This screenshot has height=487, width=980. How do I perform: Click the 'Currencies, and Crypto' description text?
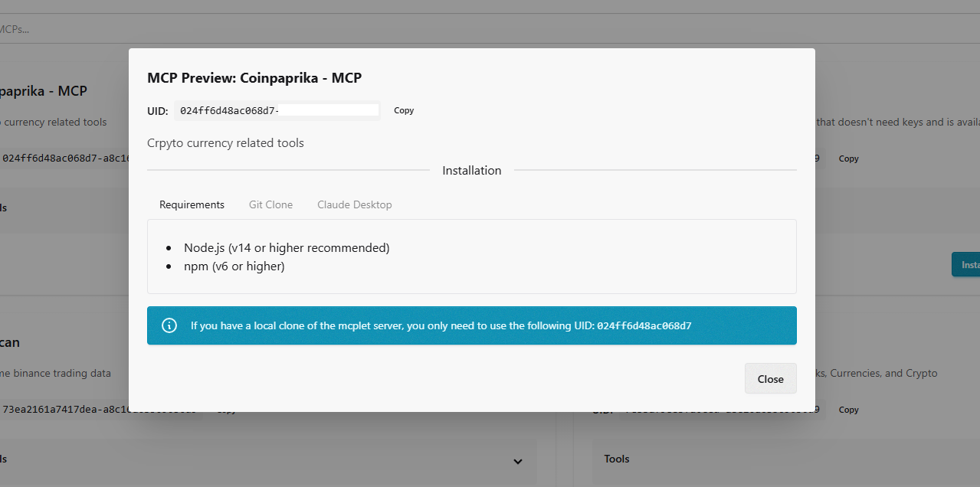(x=877, y=373)
